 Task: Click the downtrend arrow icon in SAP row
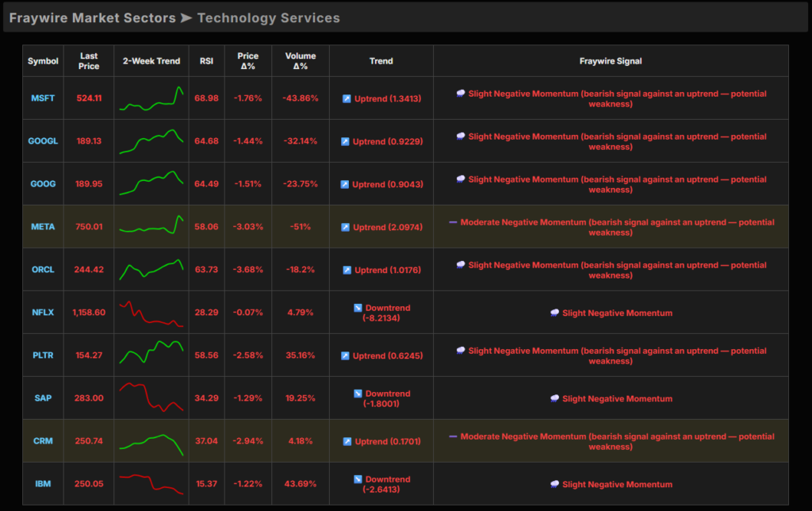click(x=358, y=394)
